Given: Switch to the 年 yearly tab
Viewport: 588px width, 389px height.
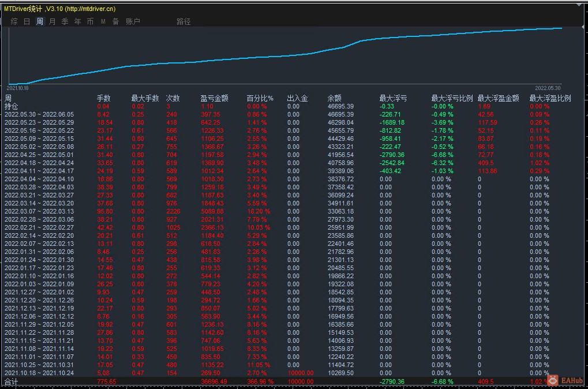Looking at the screenshot, I should 78,21.
